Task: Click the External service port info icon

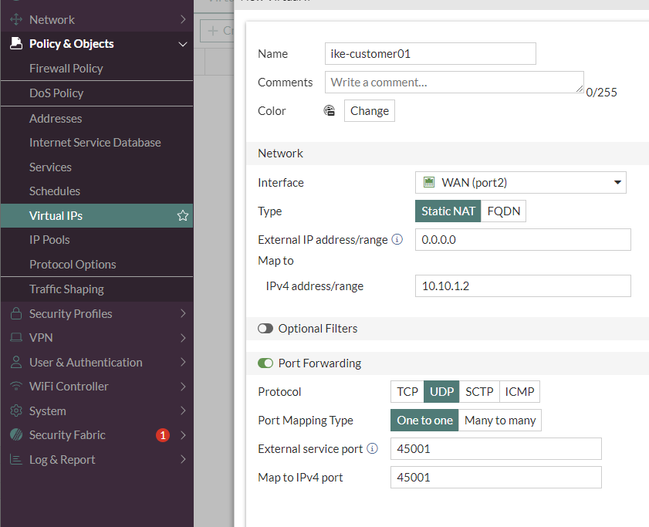Action: (372, 449)
